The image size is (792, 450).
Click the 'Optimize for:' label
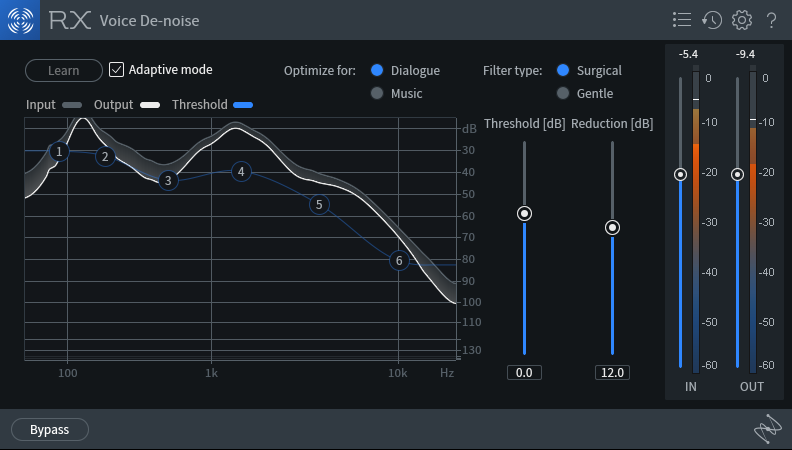[320, 71]
